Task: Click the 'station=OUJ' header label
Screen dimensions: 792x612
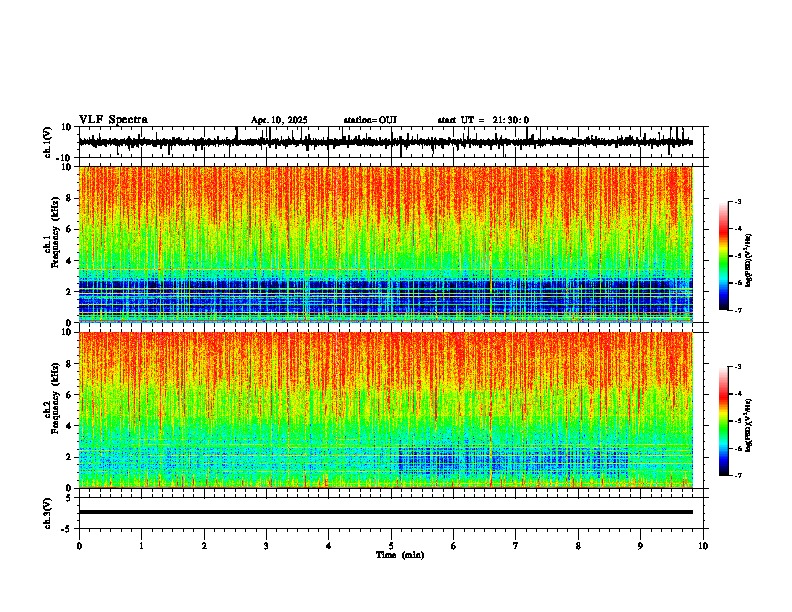Action: click(x=370, y=120)
